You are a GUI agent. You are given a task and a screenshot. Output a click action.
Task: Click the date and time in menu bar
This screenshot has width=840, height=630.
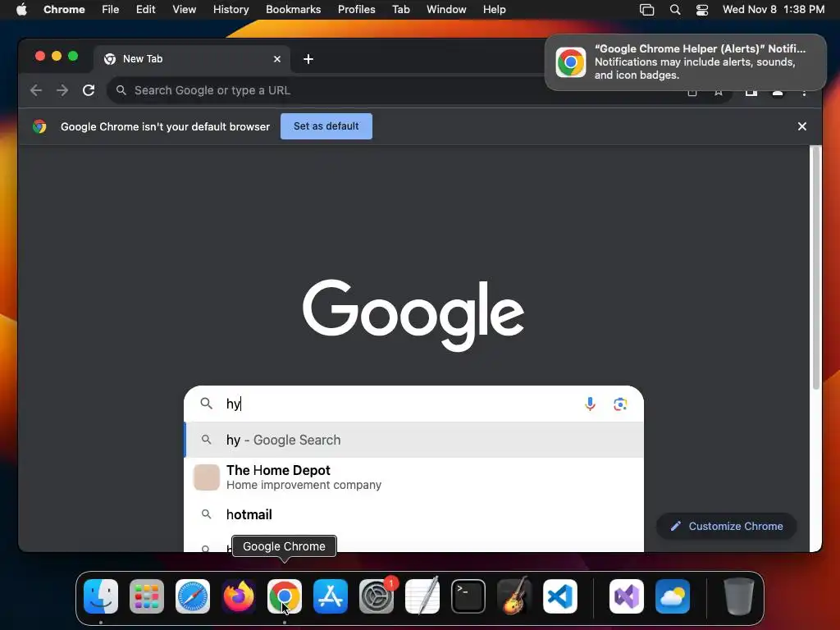coord(773,10)
